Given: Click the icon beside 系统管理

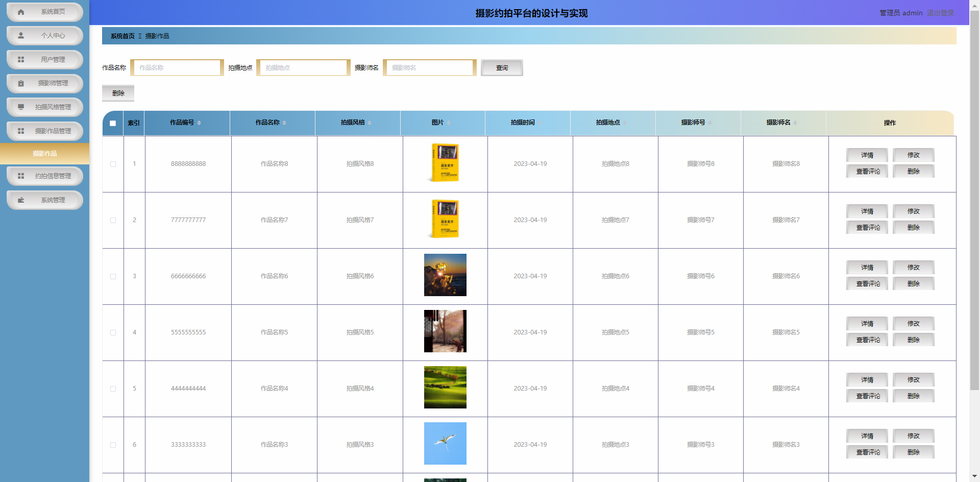Looking at the screenshot, I should [21, 200].
